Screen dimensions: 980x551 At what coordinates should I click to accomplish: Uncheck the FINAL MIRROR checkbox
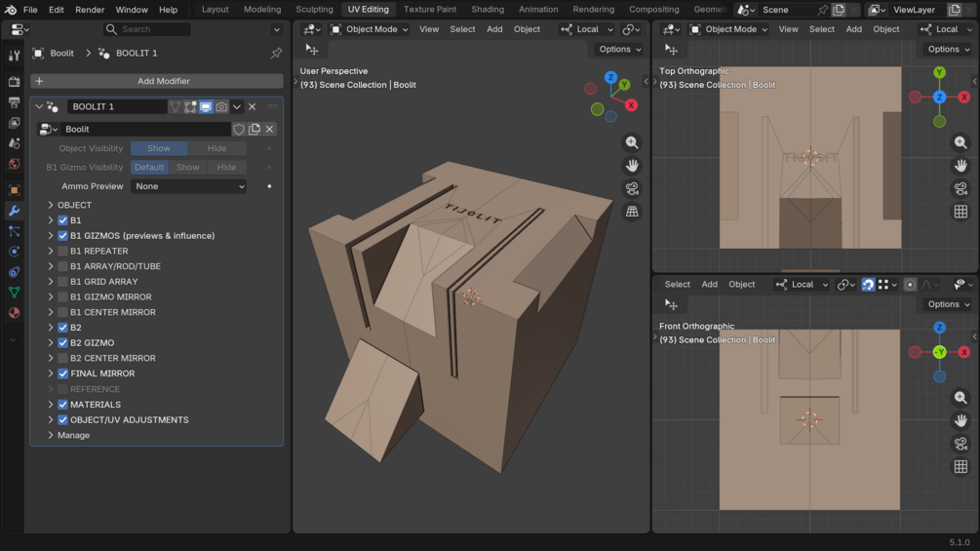(62, 374)
